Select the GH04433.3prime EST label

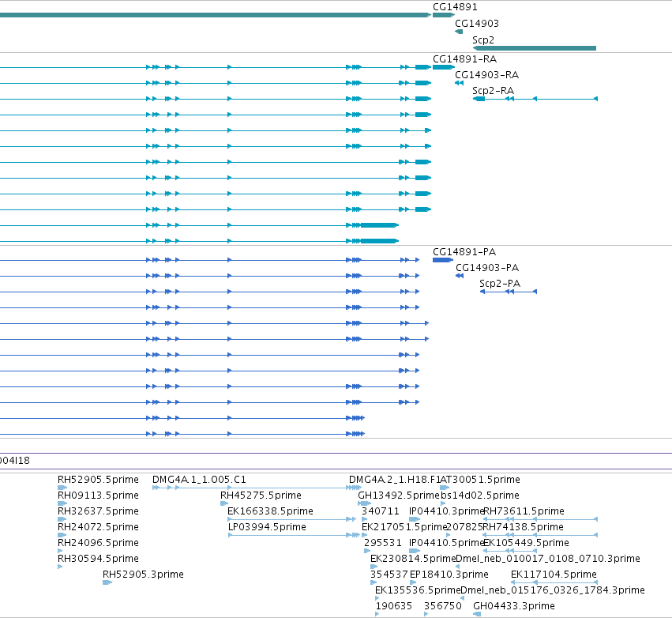[x=514, y=606]
